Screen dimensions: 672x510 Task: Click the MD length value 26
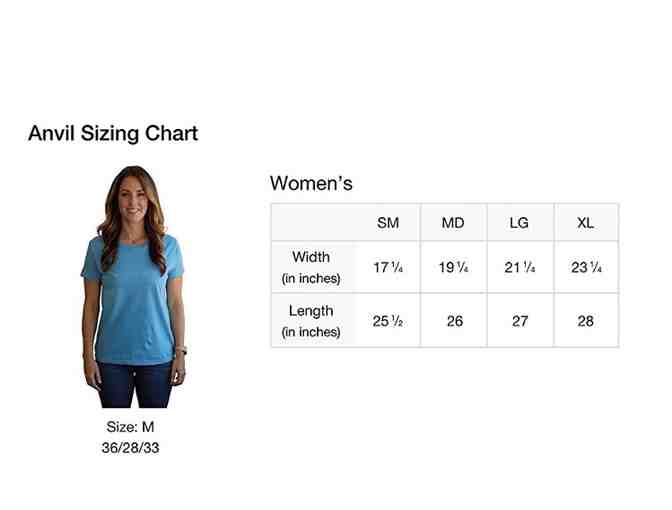coord(454,321)
